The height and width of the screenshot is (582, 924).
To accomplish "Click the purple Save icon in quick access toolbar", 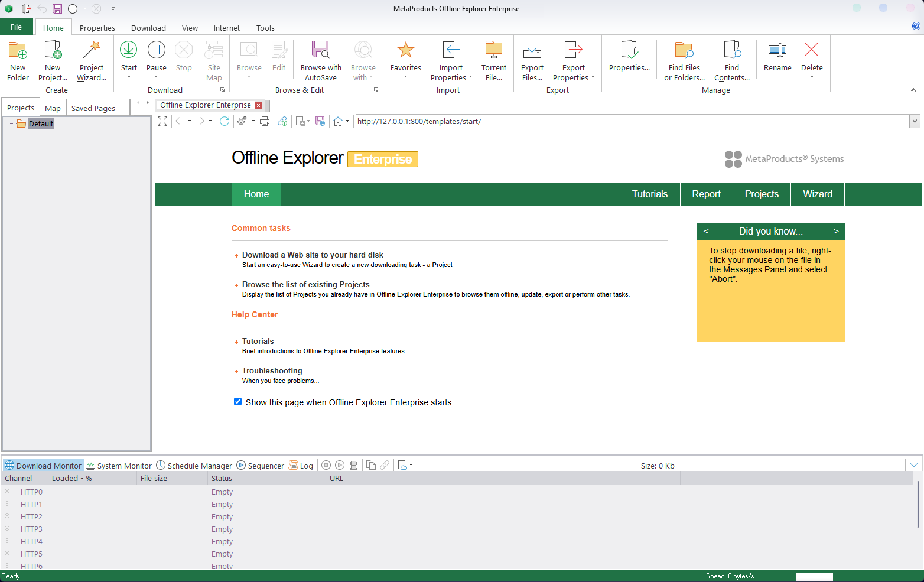I will (57, 9).
